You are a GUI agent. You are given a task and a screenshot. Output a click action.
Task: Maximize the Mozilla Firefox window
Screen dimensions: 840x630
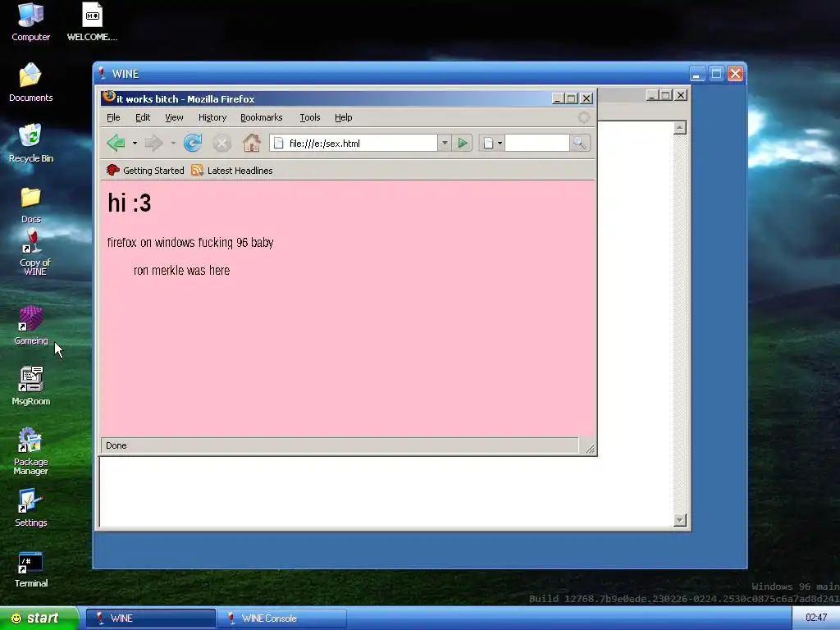[x=572, y=98]
